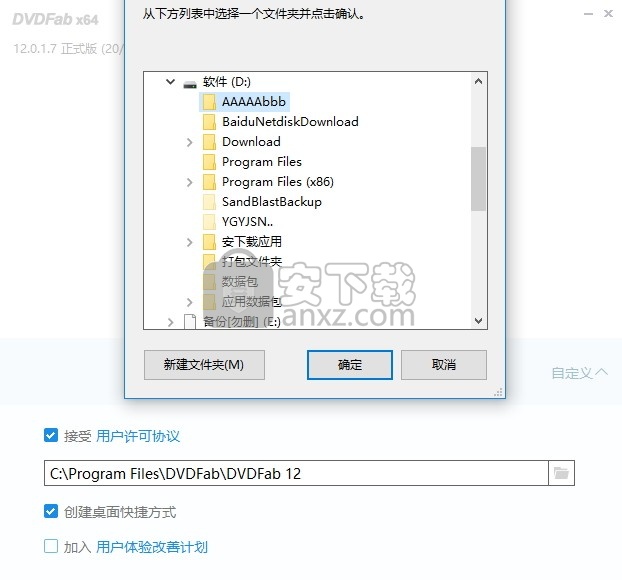This screenshot has width=622, height=580.
Task: Expand the Program Files (x86) folder
Action: pyautogui.click(x=190, y=182)
